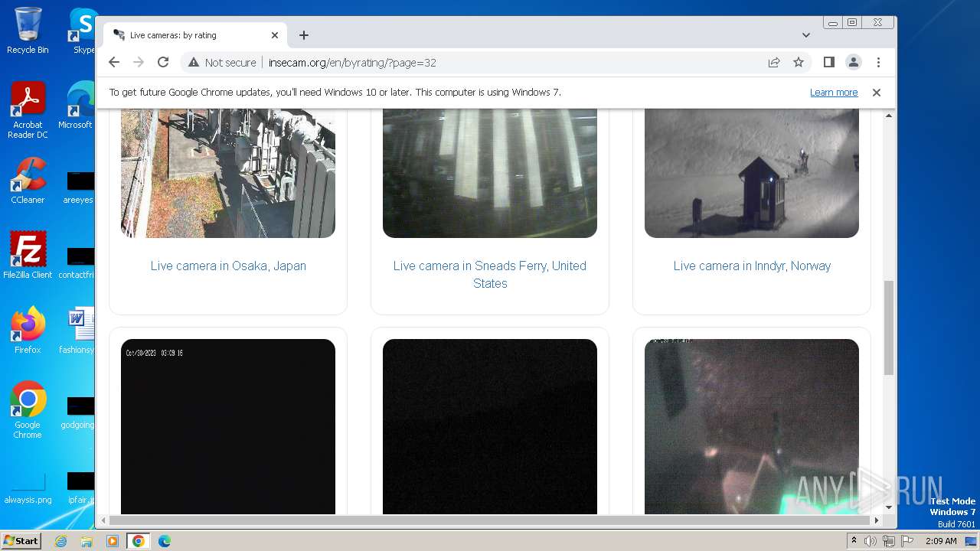Open Google Chrome desktop shortcut
980x551 pixels.
28,410
